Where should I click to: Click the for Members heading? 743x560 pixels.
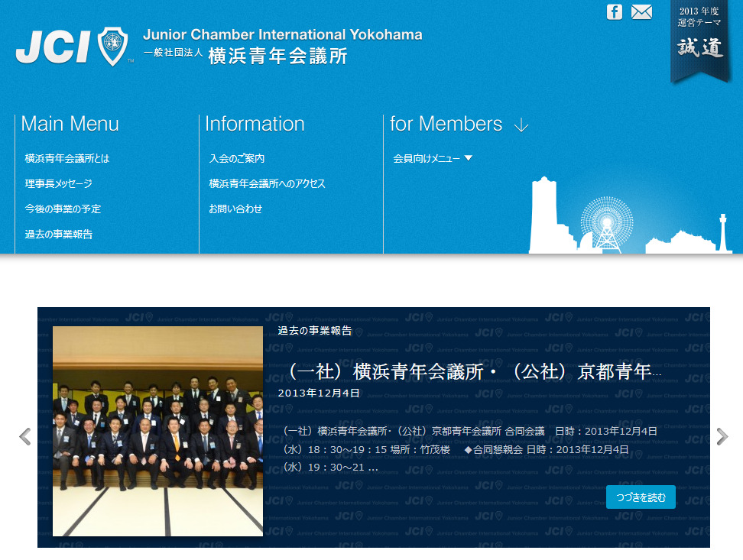pos(446,124)
